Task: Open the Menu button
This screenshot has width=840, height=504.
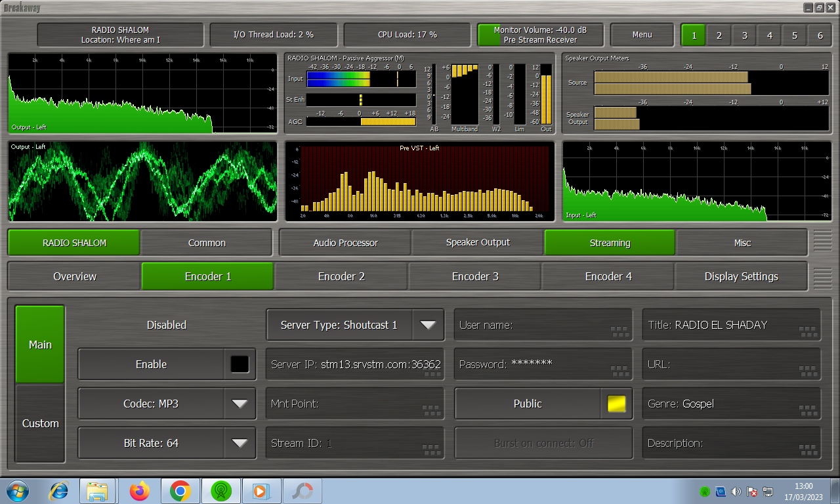Action: pyautogui.click(x=642, y=35)
